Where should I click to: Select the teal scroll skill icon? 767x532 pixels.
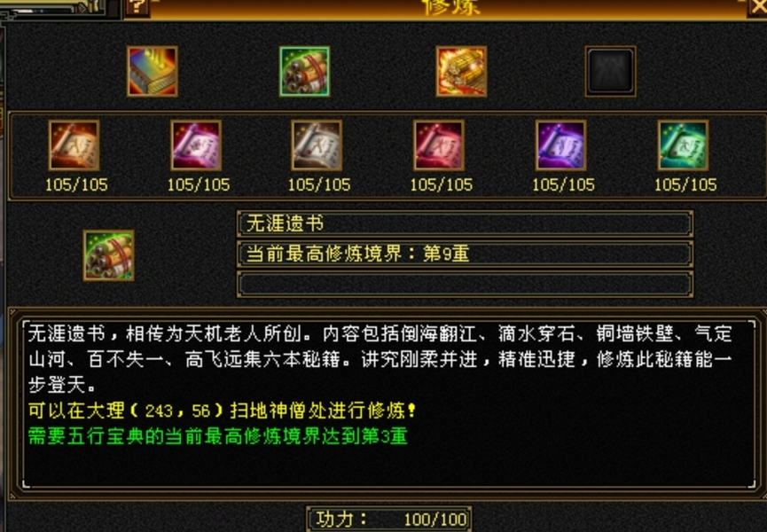tap(684, 145)
